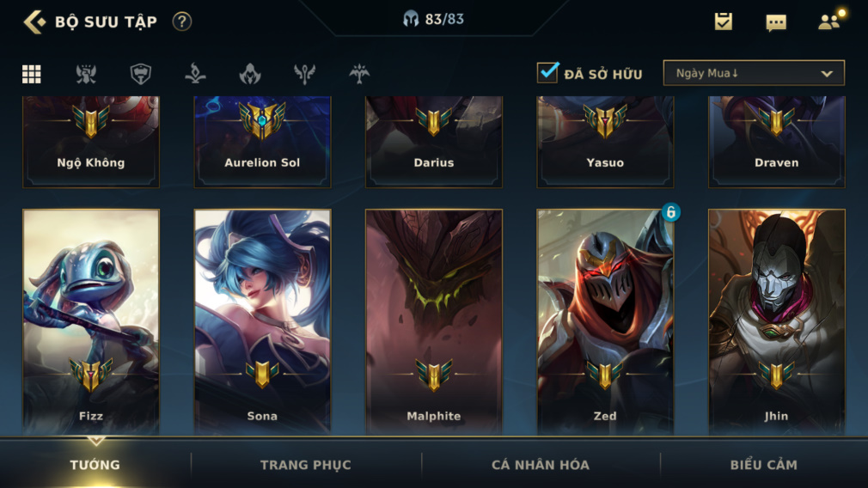This screenshot has height=488, width=868.
Task: Select the Aurelion Sol champion card
Action: pos(262,142)
